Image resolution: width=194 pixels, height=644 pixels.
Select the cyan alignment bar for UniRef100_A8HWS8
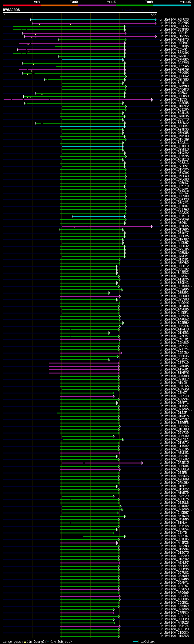[93, 20]
